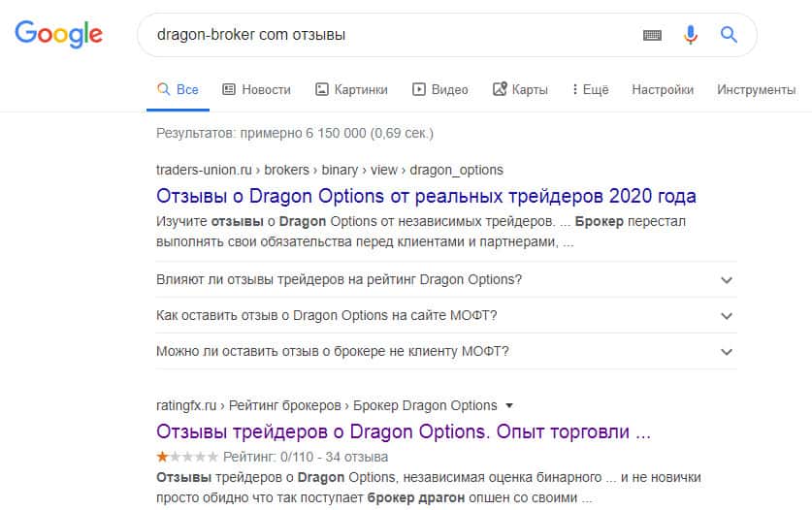Open the Новости tab

pyautogui.click(x=256, y=89)
